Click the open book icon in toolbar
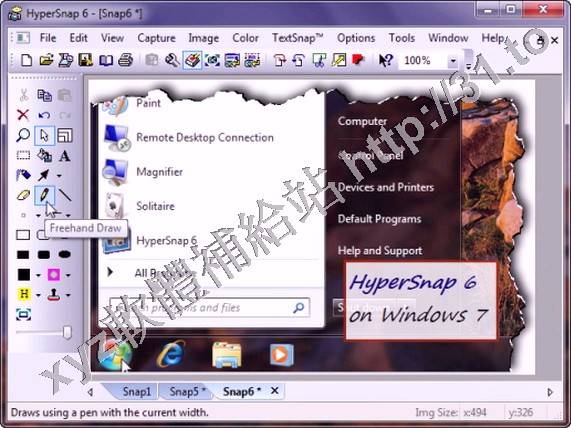 point(106,60)
